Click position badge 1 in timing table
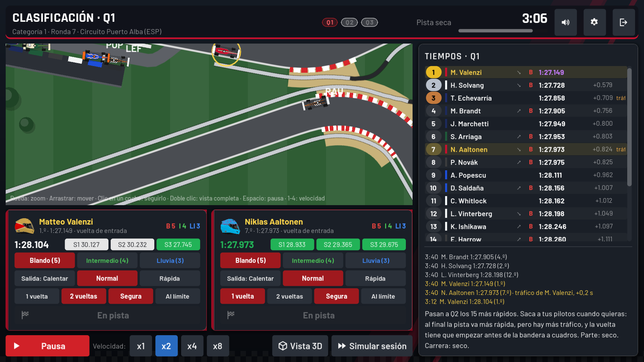 click(433, 72)
